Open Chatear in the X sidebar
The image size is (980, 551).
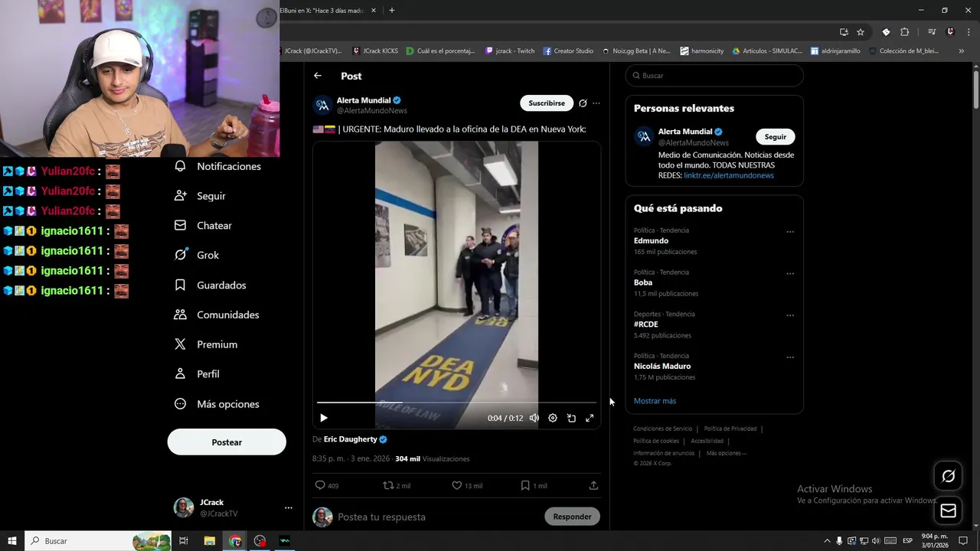204,226
